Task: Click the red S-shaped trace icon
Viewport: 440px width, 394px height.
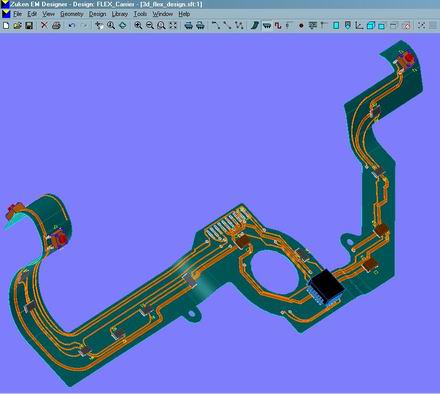Action: (x=278, y=25)
